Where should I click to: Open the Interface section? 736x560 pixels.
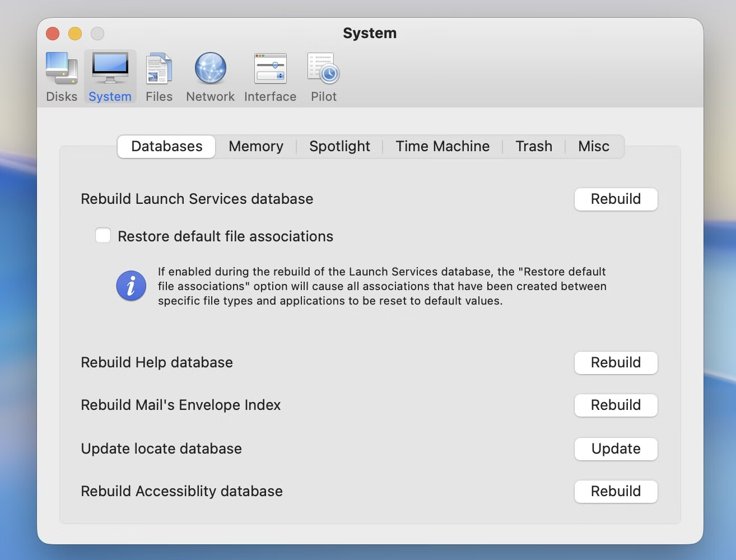270,76
